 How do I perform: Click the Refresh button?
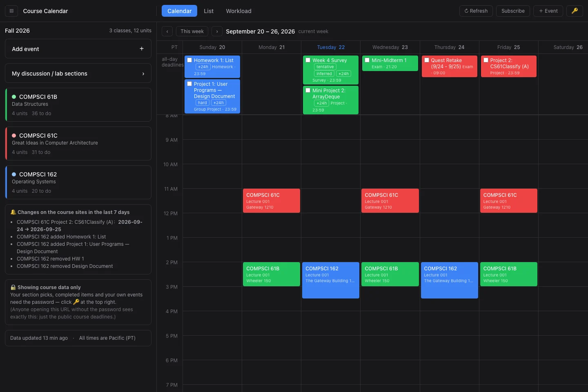(476, 11)
